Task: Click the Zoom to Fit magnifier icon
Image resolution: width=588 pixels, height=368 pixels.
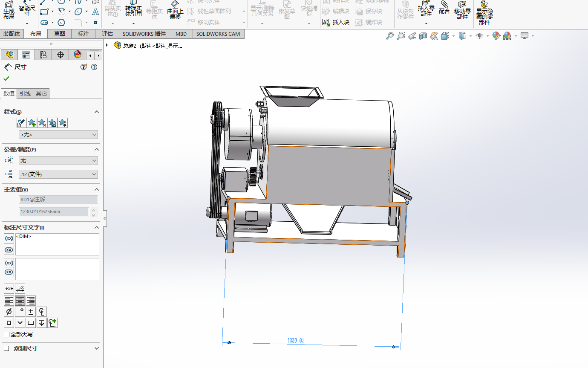Action: point(389,36)
